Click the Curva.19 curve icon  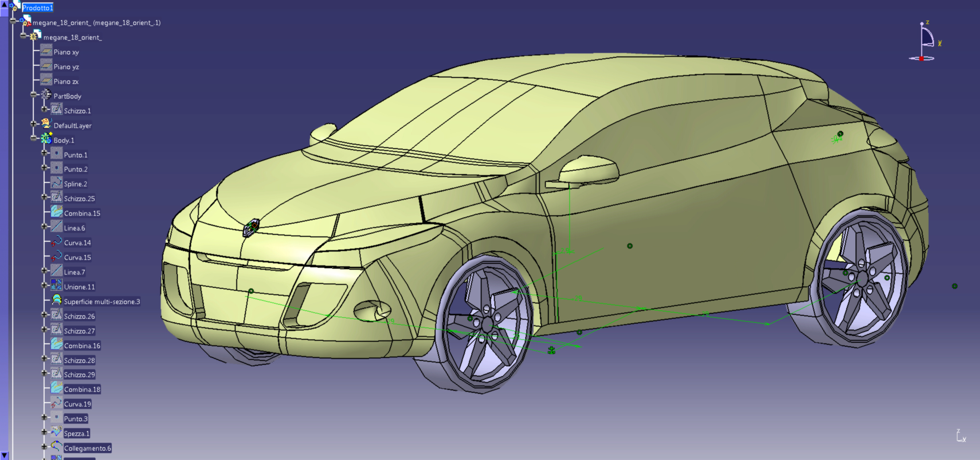pyautogui.click(x=57, y=402)
